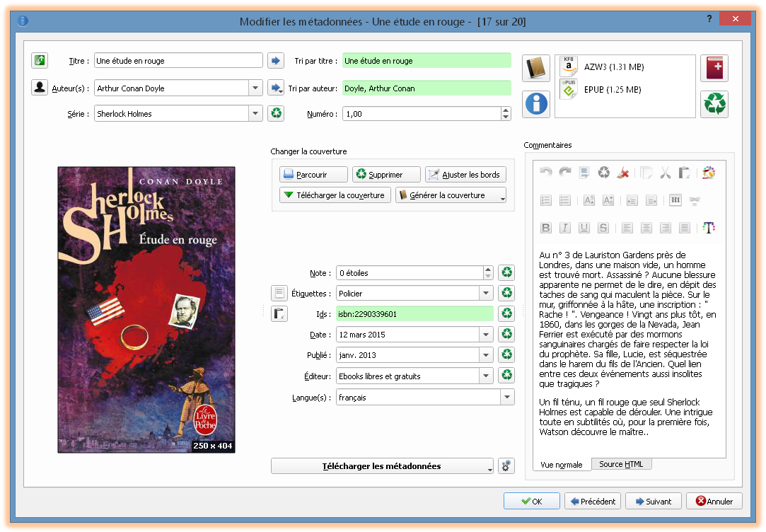Switch to the Vue normale tab
The image size is (766, 532).
(562, 465)
